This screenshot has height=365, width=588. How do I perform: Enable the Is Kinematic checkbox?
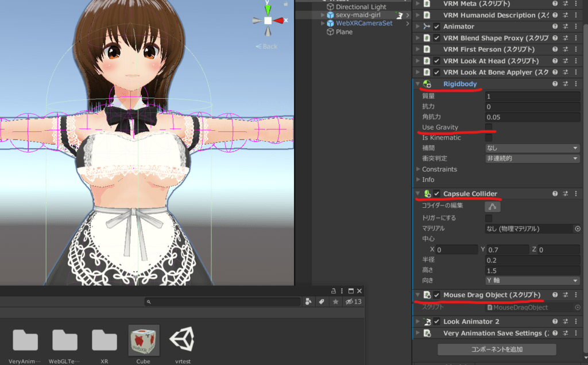click(489, 138)
